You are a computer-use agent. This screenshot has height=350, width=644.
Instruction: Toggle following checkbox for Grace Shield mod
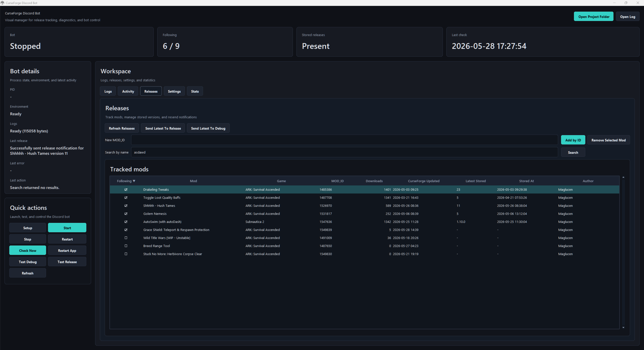pos(126,230)
